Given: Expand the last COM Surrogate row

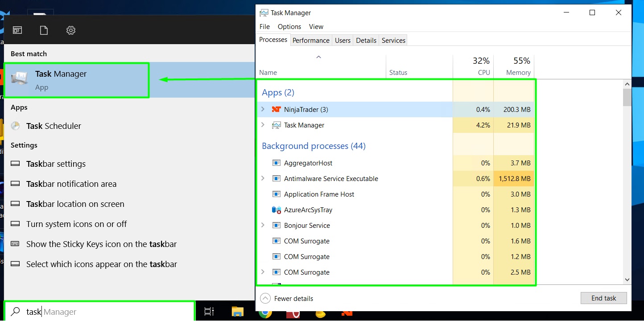Looking at the screenshot, I should (x=263, y=272).
